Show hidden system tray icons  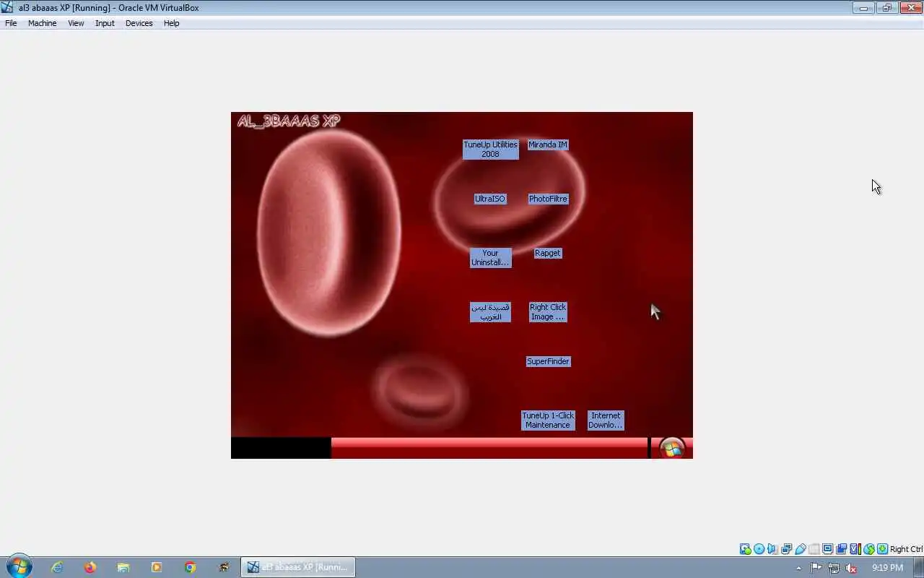798,568
